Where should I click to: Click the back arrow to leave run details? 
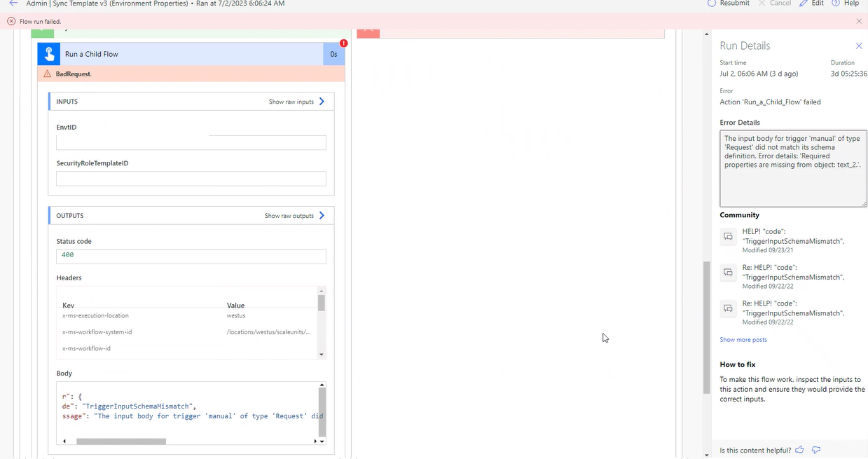point(13,4)
